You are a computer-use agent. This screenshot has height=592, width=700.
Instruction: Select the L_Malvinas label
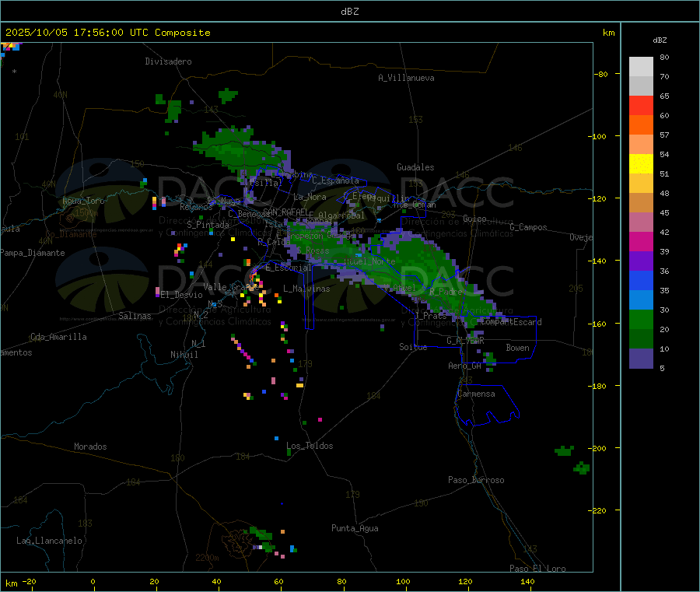[x=306, y=289]
